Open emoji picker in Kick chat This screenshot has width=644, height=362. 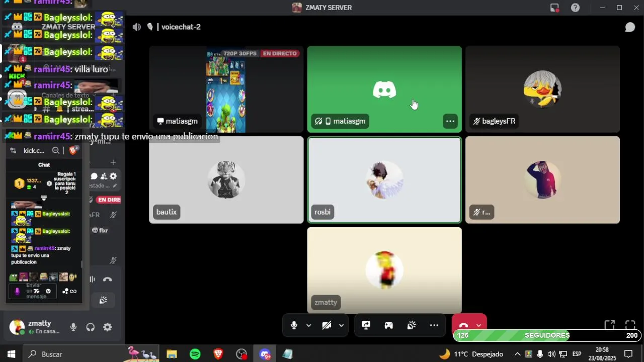point(48,291)
